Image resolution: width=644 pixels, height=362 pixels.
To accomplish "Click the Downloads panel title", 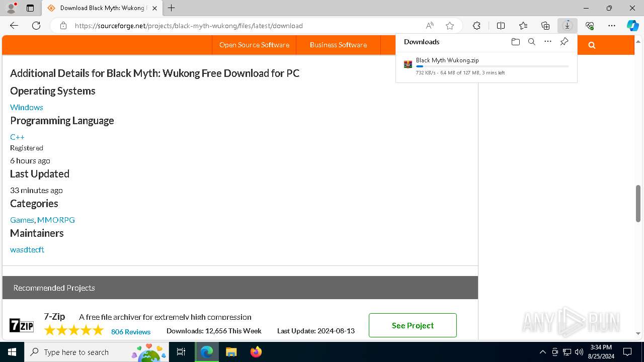I will [x=422, y=42].
